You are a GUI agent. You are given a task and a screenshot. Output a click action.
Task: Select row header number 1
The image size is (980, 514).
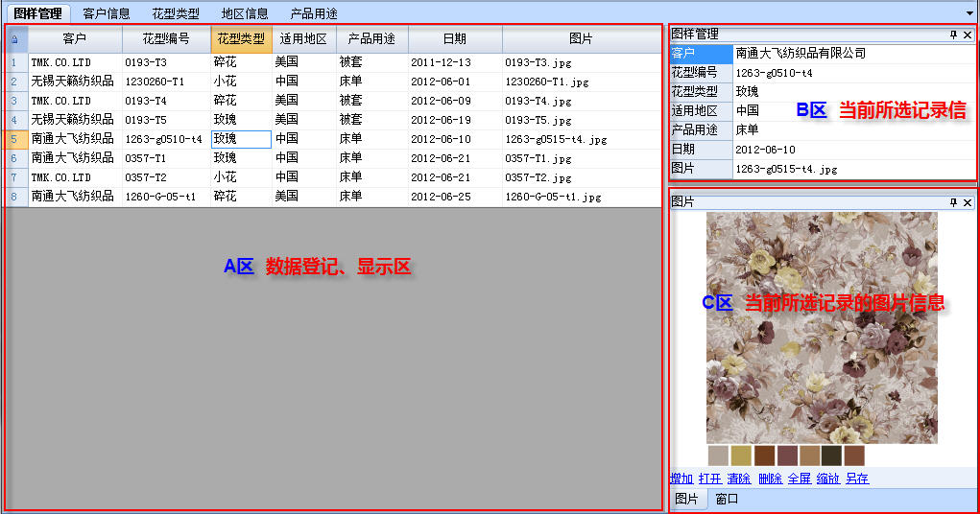pyautogui.click(x=15, y=62)
